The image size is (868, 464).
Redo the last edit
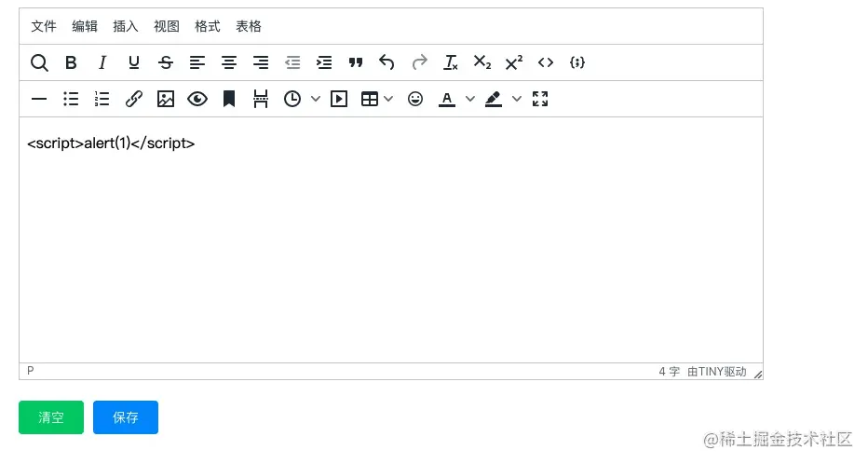click(419, 62)
